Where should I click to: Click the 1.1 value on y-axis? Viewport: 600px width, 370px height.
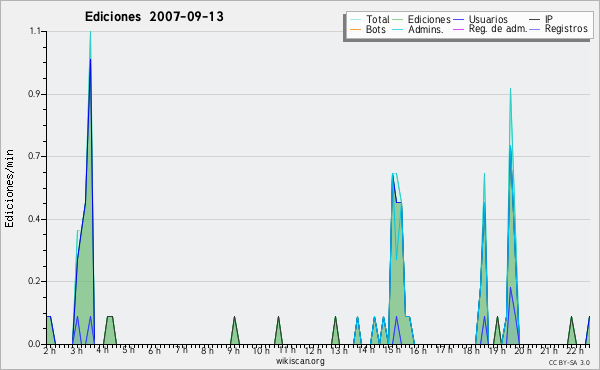coord(35,31)
